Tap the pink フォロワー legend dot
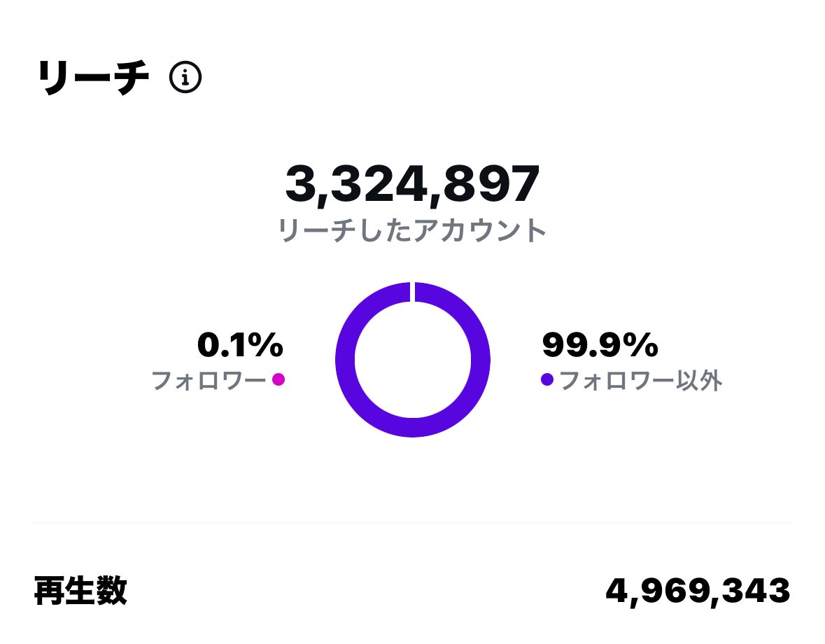 (278, 380)
